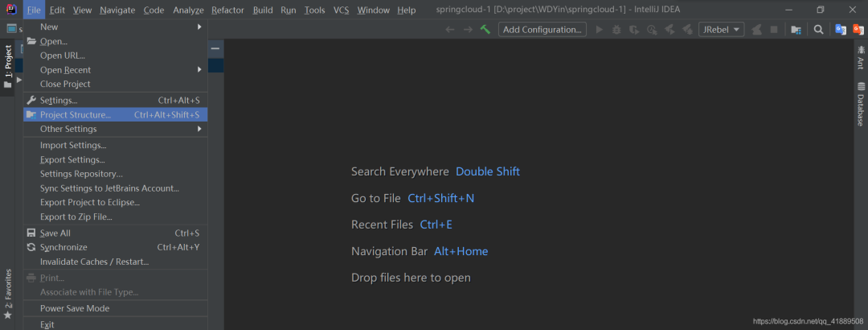Open the Build menu
This screenshot has width=868, height=330.
(263, 10)
